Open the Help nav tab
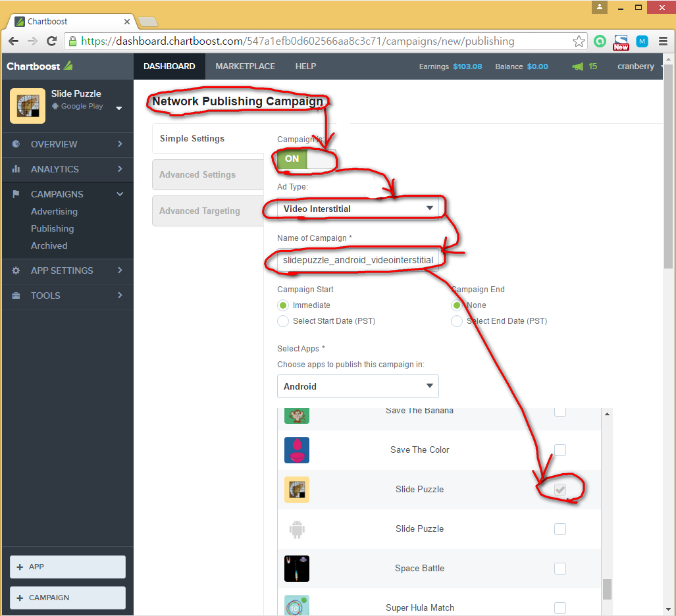The image size is (676, 616). click(305, 66)
